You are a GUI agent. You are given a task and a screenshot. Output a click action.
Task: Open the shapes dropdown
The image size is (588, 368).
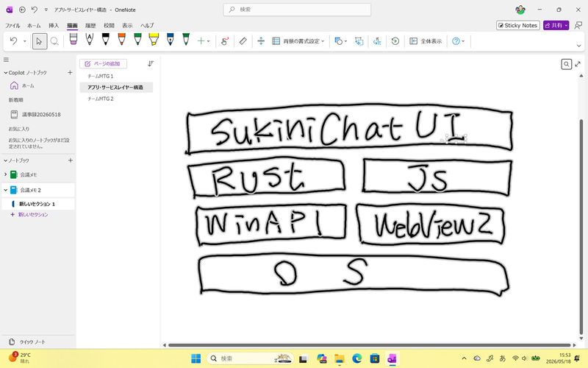[340, 41]
